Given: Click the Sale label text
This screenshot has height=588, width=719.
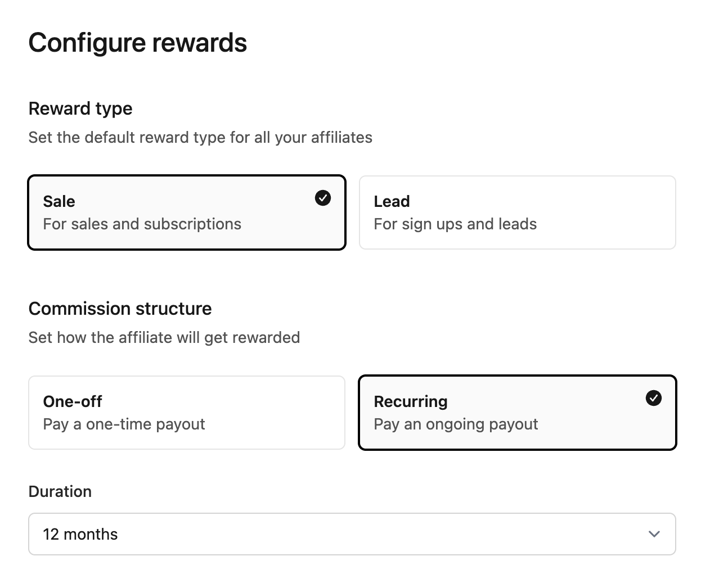Looking at the screenshot, I should 59,201.
